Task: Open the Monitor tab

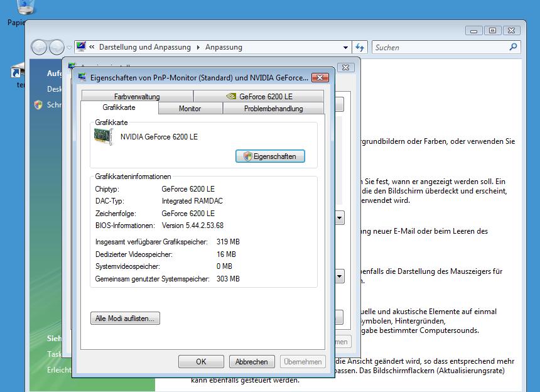Action: [190, 109]
